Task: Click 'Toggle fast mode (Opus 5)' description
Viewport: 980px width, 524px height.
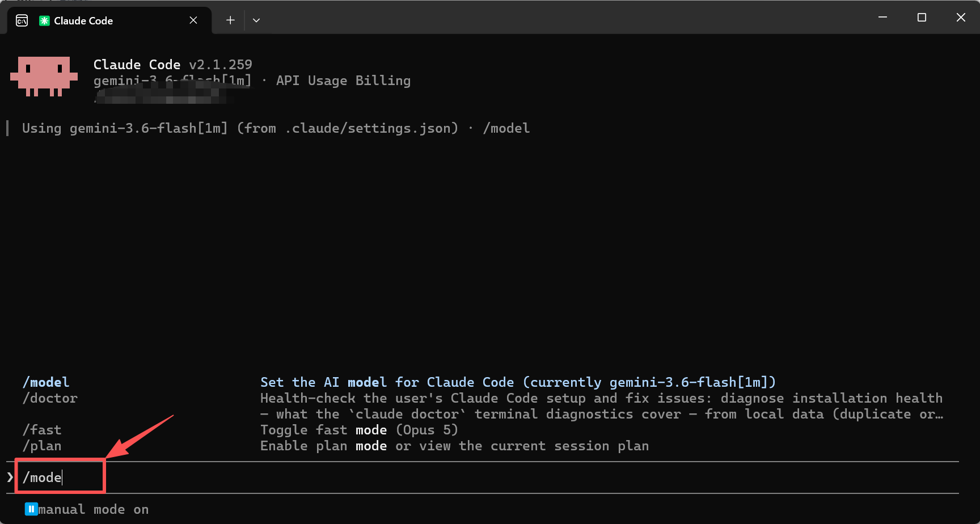Action: click(x=359, y=430)
